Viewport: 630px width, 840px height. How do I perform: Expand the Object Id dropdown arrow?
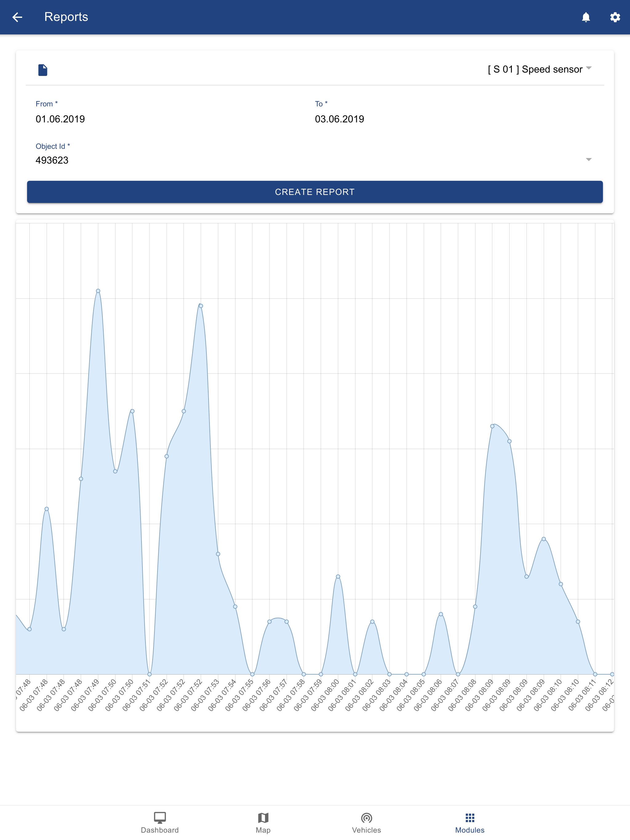tap(588, 160)
